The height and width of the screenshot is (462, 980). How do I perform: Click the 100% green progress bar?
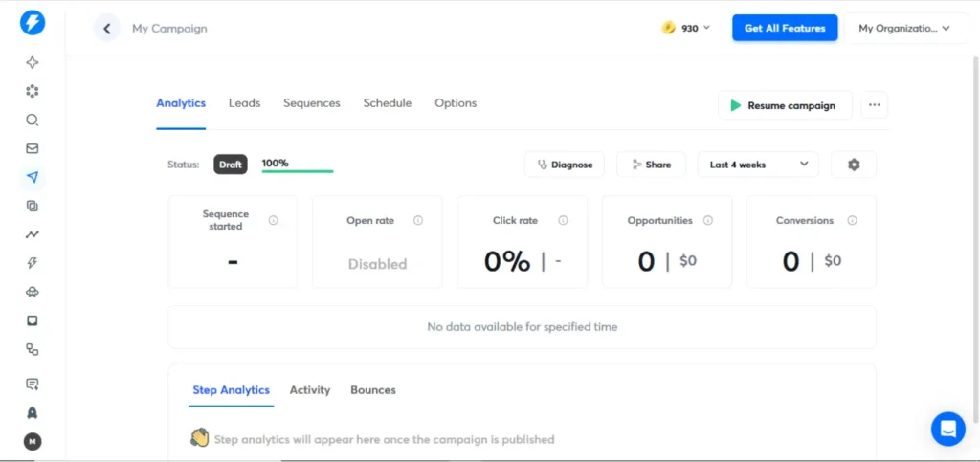[298, 170]
